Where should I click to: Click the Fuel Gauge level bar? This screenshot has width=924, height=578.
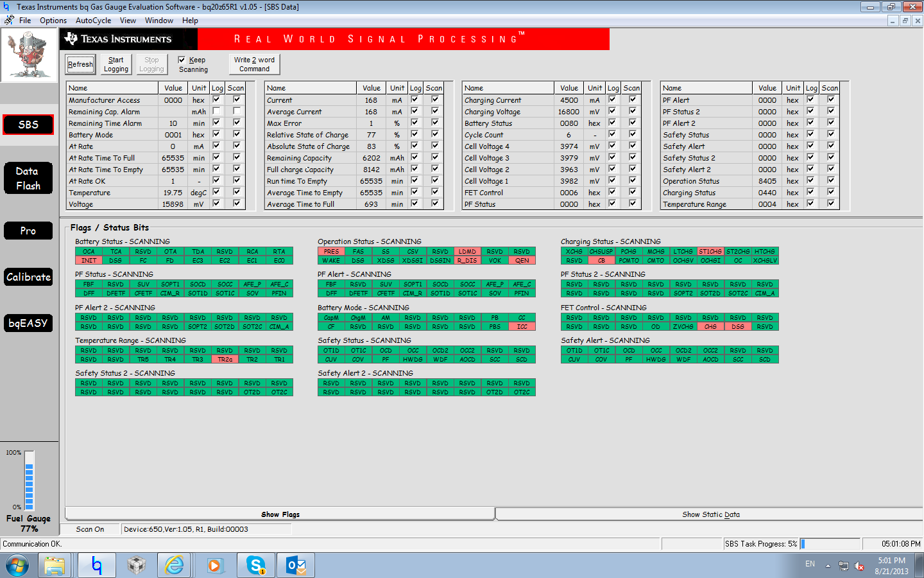tap(29, 480)
